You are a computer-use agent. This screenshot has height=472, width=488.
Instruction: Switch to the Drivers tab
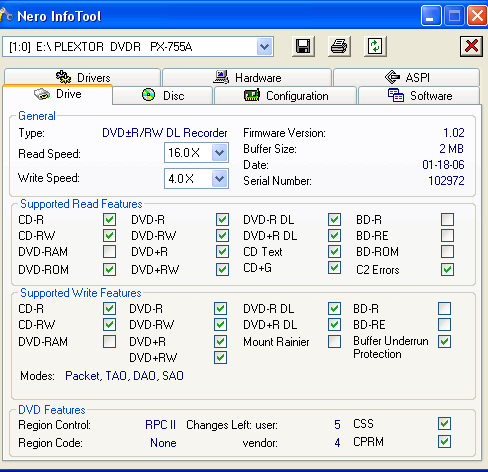(x=82, y=77)
